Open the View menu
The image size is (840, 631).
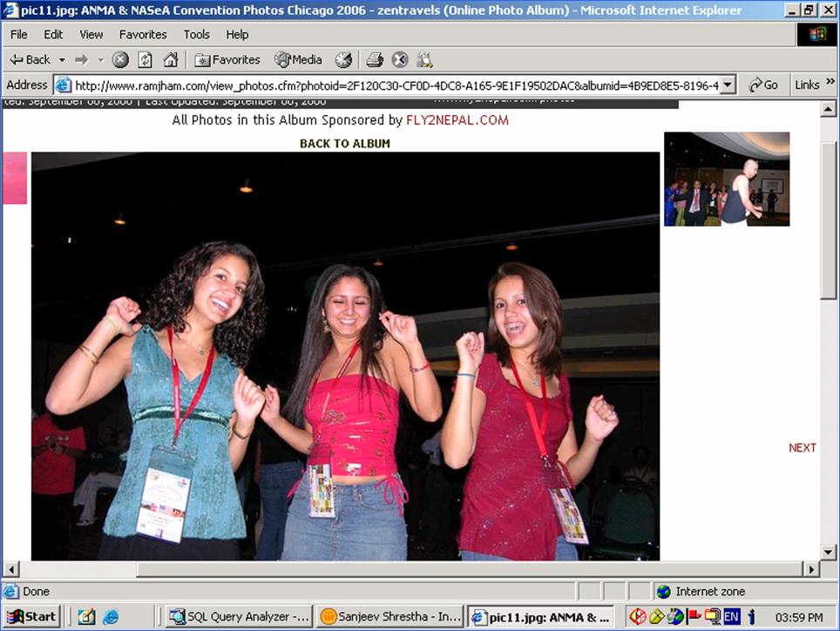[91, 34]
